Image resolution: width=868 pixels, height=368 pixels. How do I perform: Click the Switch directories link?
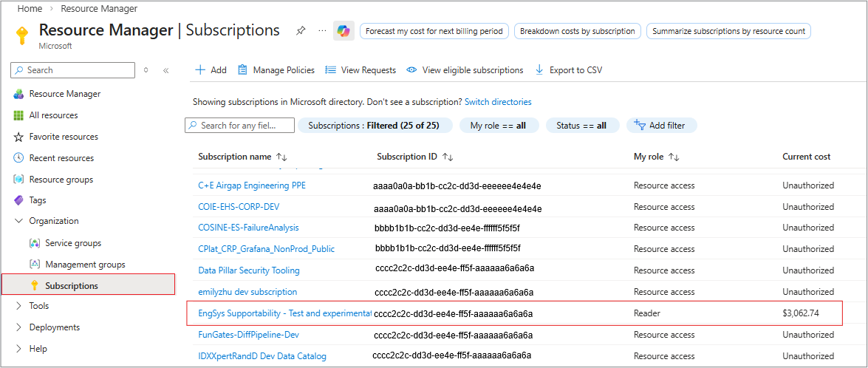tap(498, 102)
